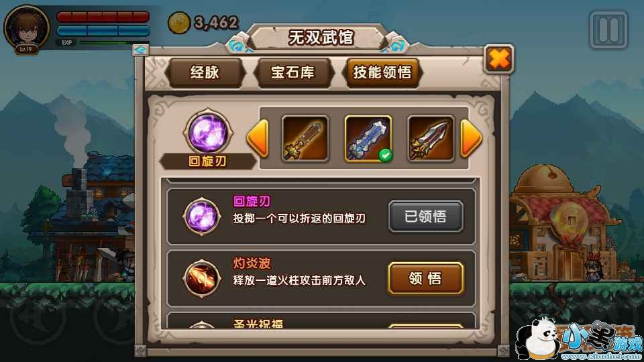Toggle the green checkmark on equipped weapon
Viewport: 644px width, 362px height.
[385, 156]
